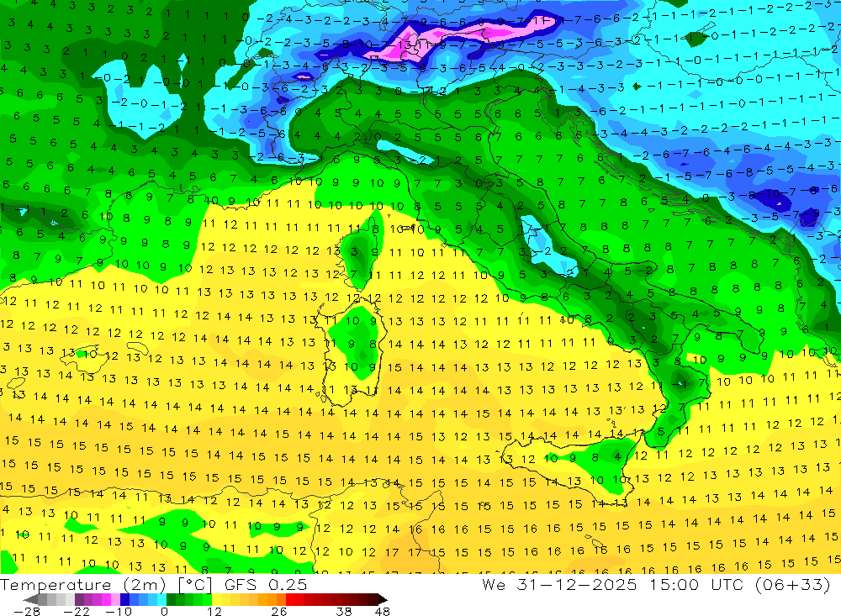Select the pink legend swatch
This screenshot has height=616, width=841.
point(115,600)
